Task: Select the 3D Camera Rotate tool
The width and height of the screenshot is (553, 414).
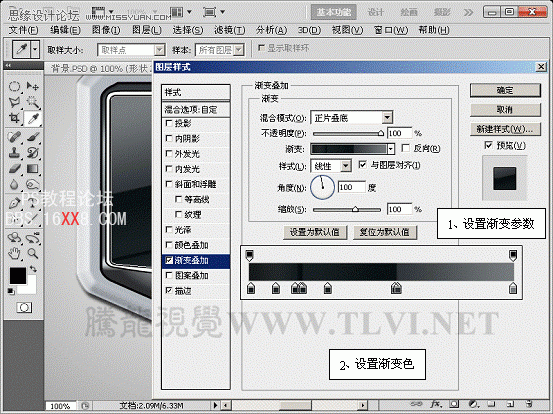Action: (x=32, y=238)
